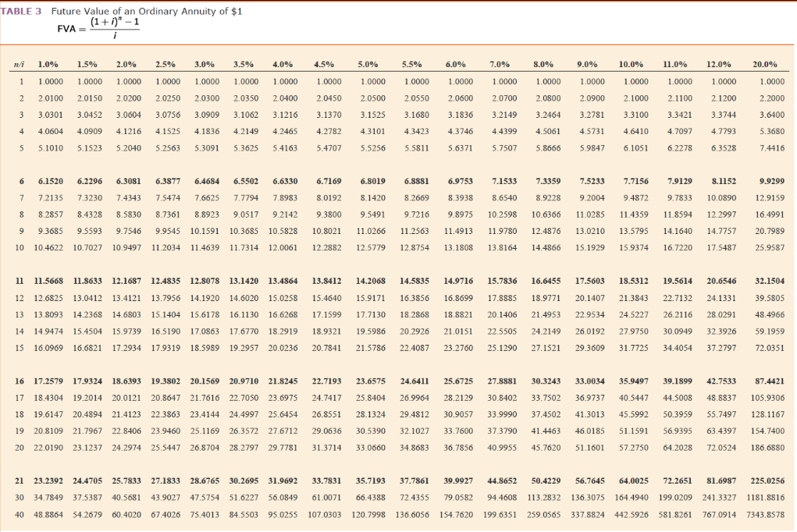Click the value 48.4966
This screenshot has height=532, width=797.
click(x=770, y=315)
